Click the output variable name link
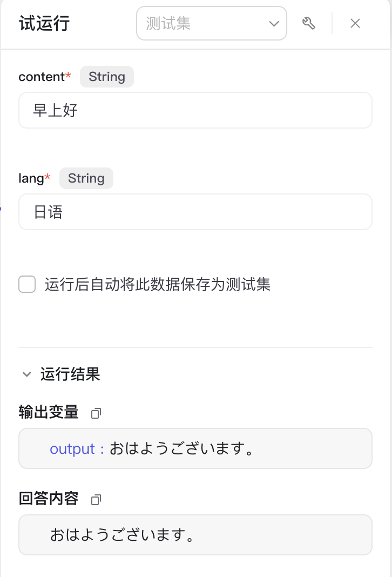The height and width of the screenshot is (577, 392). tap(72, 449)
